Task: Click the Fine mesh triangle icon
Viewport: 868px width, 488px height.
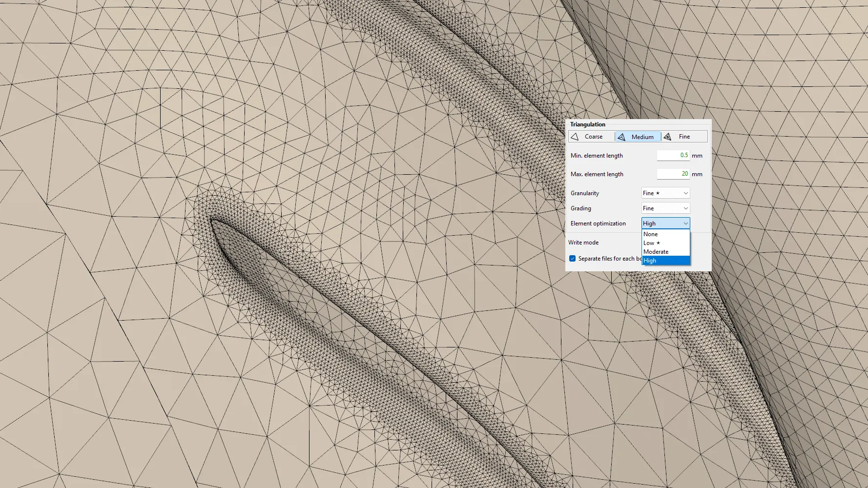Action: (667, 137)
